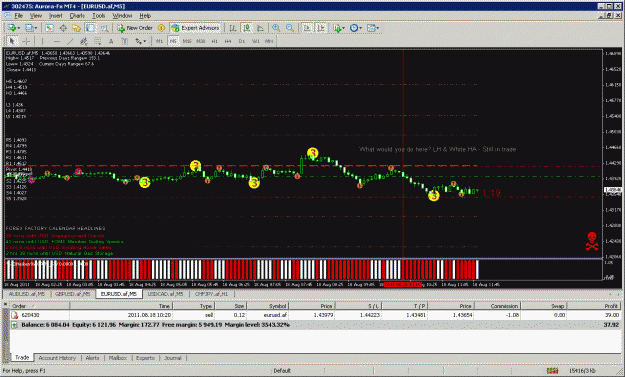Viewport: 625px width, 377px height.
Task: Select the Crosshair tool
Action: (x=26, y=41)
